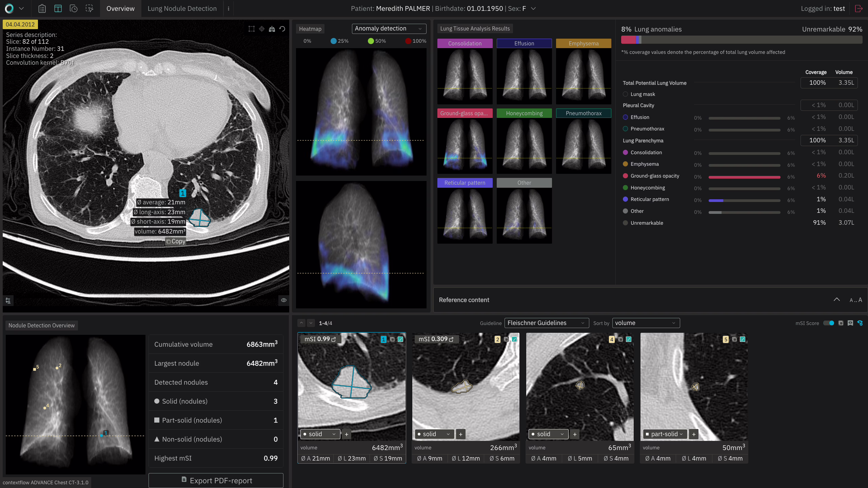Select the Overview tab
This screenshot has width=868, height=488.
coord(120,8)
